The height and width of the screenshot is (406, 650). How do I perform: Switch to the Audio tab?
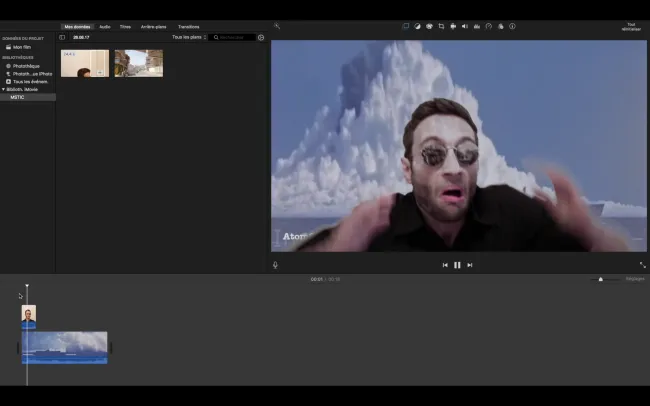[104, 27]
